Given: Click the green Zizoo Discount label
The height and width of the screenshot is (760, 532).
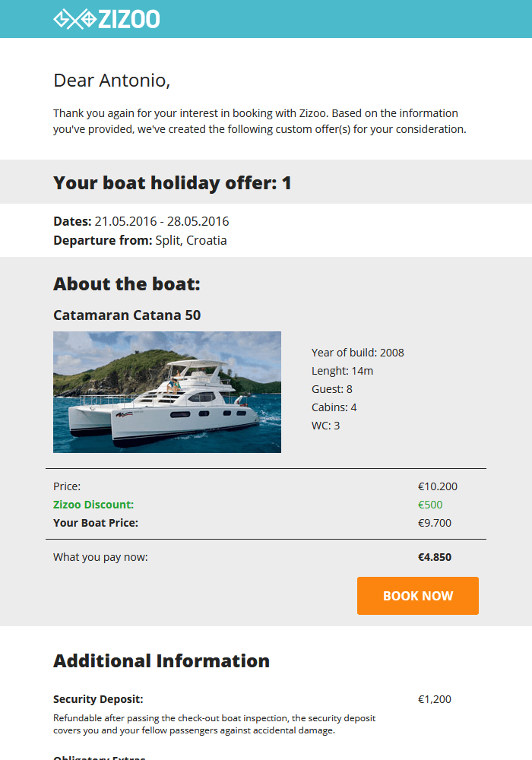Looking at the screenshot, I should (x=93, y=505).
